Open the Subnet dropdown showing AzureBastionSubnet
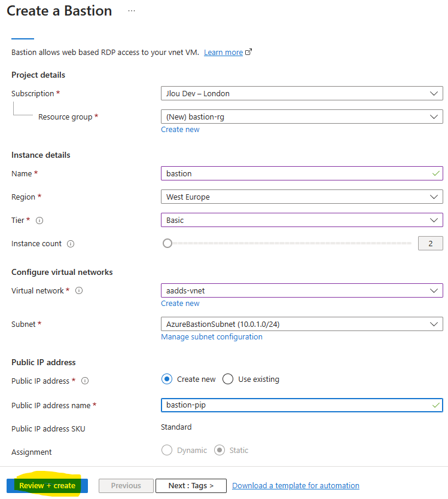The width and height of the screenshot is (448, 499). (302, 324)
